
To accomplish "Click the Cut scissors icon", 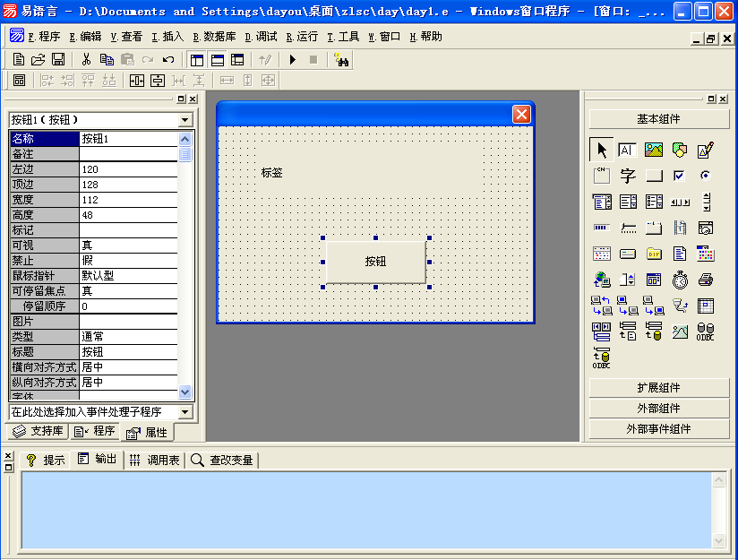I will click(86, 60).
